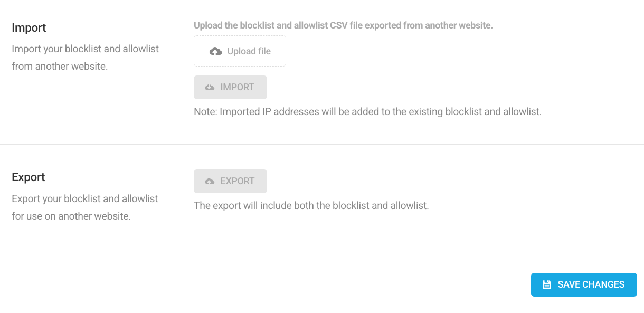644x313 pixels.
Task: Click the save icon inside SAVE CHANGES
Action: (x=546, y=284)
